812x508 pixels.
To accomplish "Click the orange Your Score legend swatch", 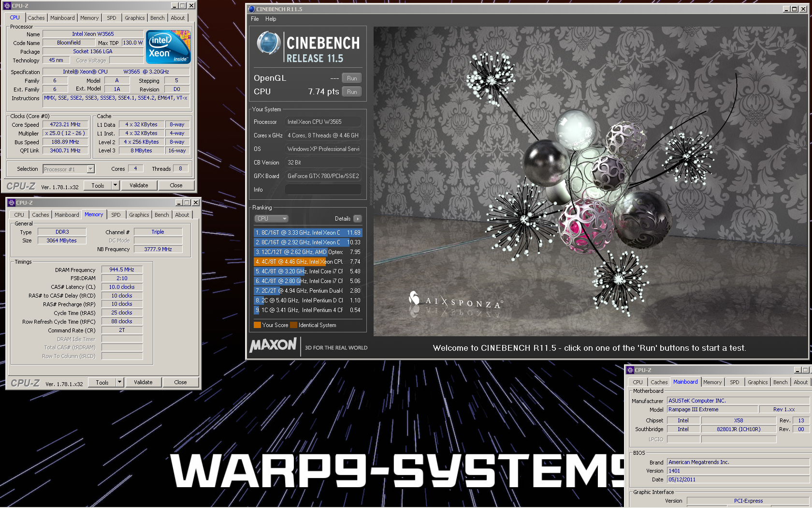I will pyautogui.click(x=257, y=325).
